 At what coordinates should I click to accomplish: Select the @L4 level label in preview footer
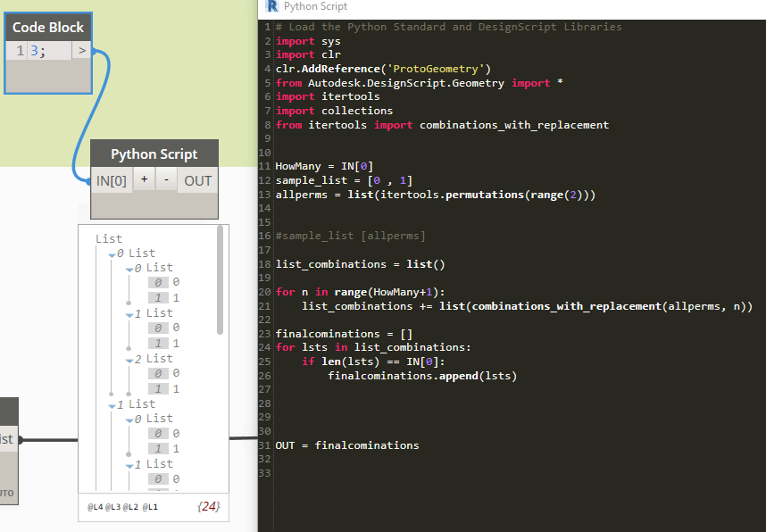point(96,507)
